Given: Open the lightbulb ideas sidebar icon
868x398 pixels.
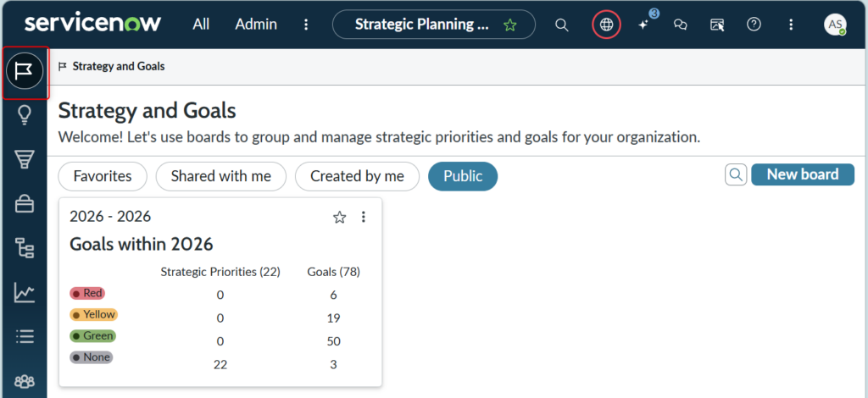Looking at the screenshot, I should [x=25, y=115].
